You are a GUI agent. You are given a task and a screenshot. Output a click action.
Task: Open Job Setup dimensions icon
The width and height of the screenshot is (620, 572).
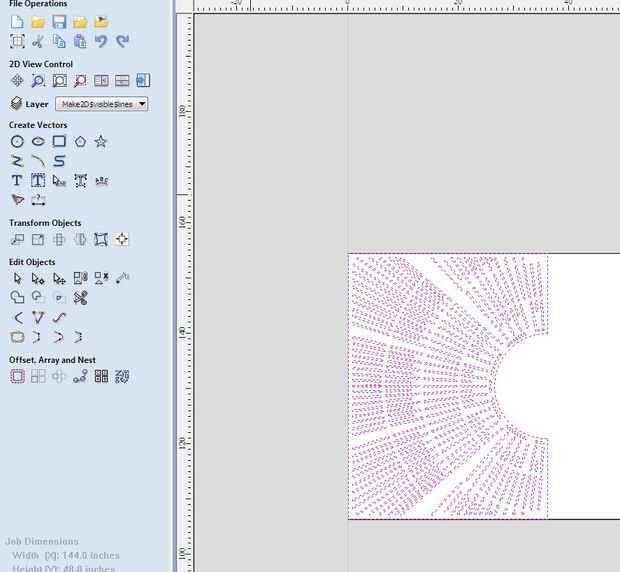[x=17, y=41]
